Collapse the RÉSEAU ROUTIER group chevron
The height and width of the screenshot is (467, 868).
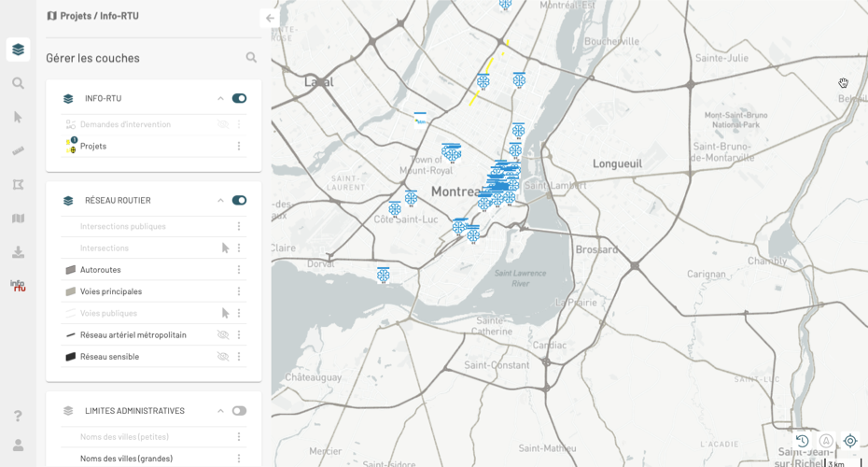(221, 201)
